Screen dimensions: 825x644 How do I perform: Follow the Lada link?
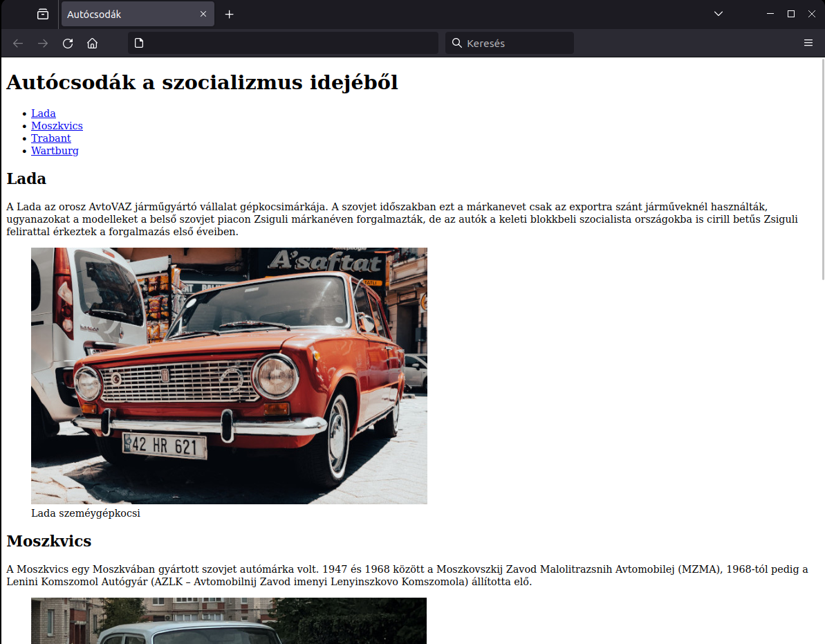(x=43, y=113)
